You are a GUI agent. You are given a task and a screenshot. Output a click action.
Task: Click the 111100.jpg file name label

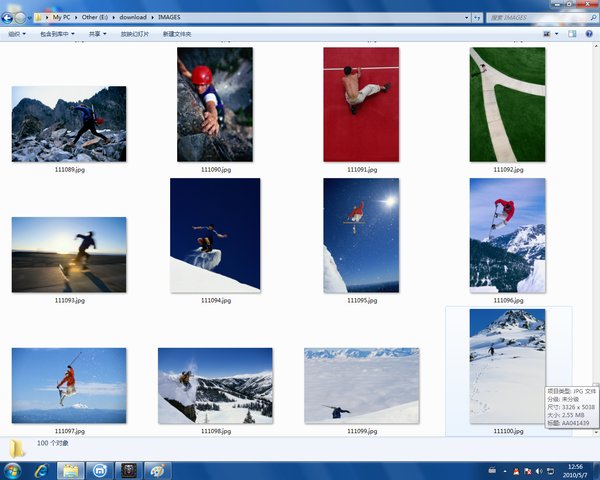(x=508, y=431)
